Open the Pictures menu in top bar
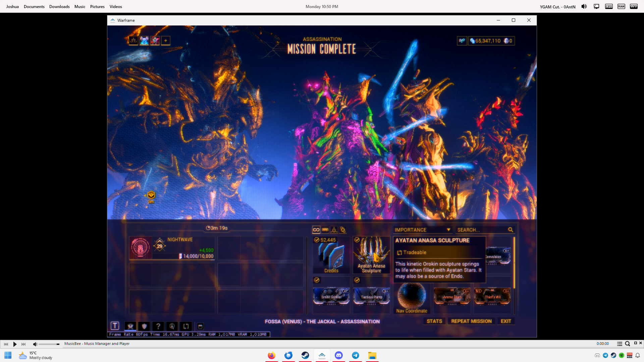 click(97, 6)
